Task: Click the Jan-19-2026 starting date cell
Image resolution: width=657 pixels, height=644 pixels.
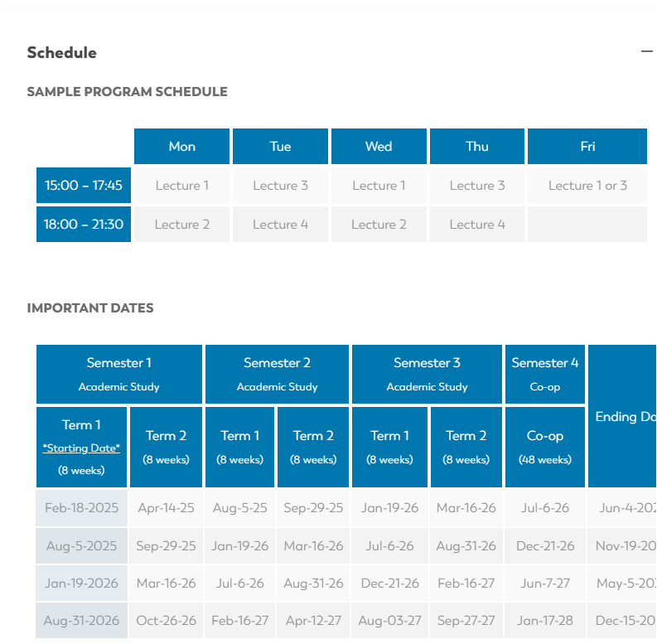Action: [81, 583]
